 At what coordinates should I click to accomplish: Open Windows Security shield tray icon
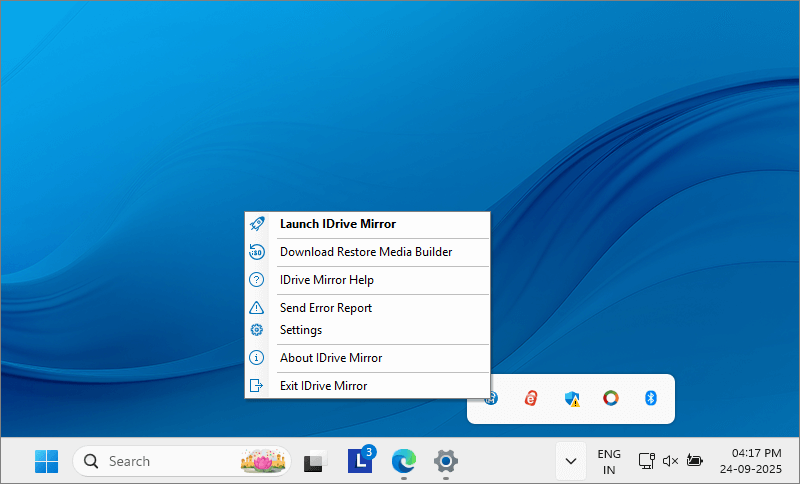[x=571, y=398]
